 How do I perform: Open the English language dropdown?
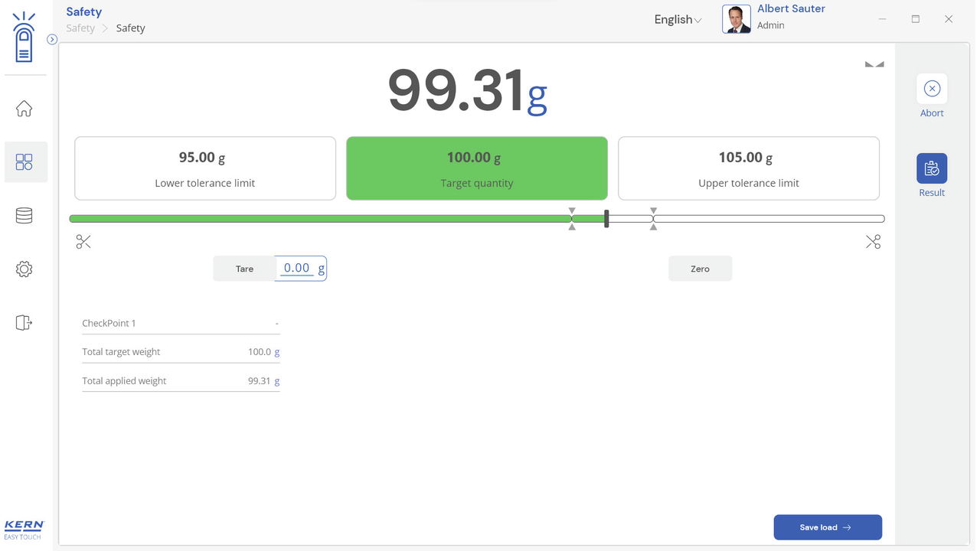coord(678,20)
